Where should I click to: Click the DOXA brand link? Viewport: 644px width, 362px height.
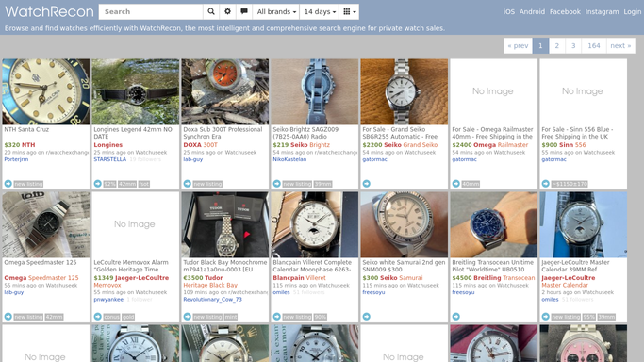pyautogui.click(x=191, y=145)
